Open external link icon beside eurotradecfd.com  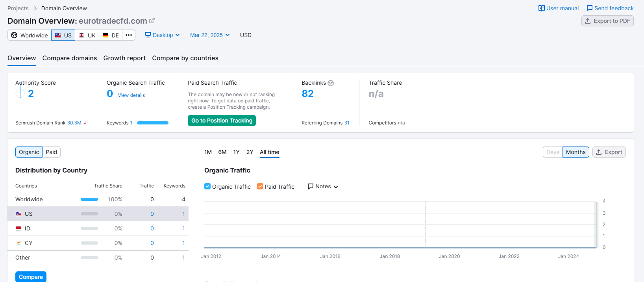[x=152, y=20]
